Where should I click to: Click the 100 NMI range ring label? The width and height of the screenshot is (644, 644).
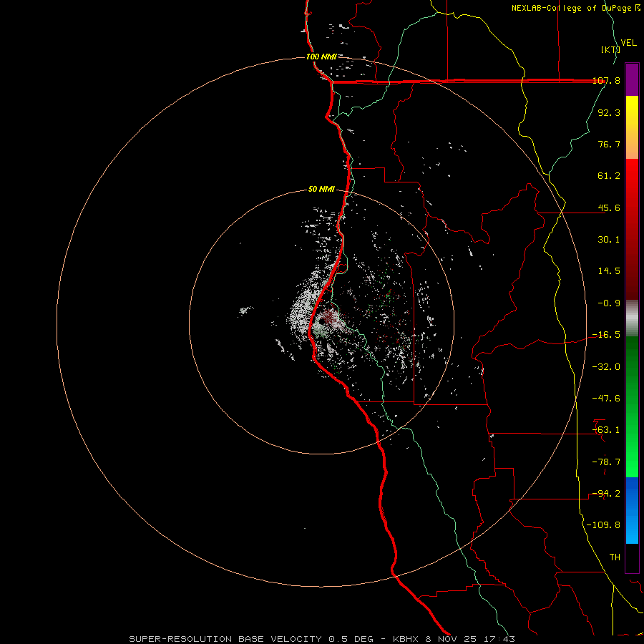tap(321, 57)
